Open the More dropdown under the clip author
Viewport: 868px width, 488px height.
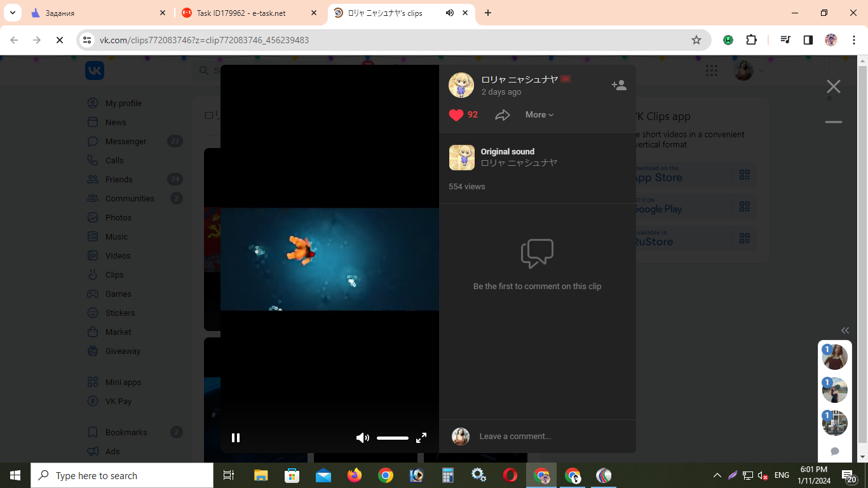tap(539, 115)
